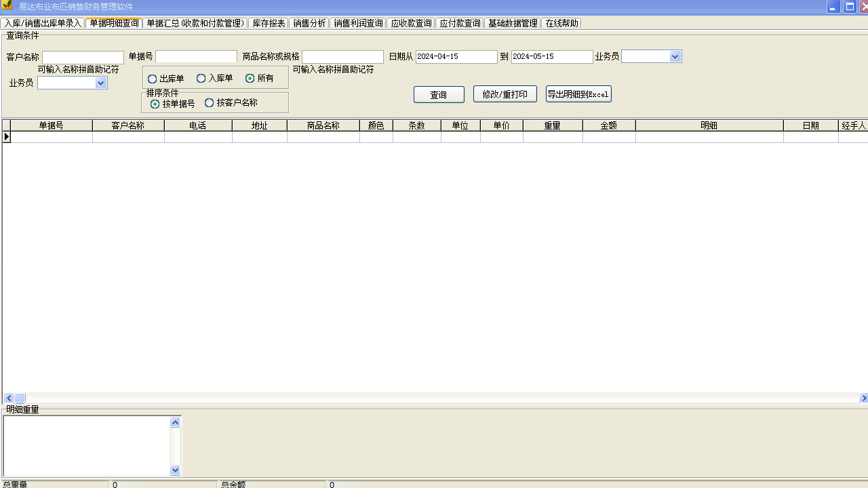Click the 查询 button
868x488 pixels.
(x=438, y=94)
